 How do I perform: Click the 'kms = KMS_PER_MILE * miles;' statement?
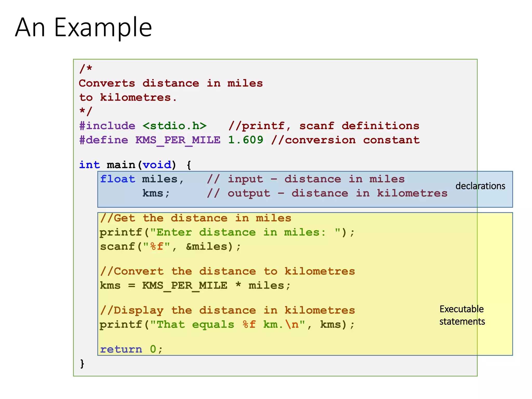(x=195, y=286)
